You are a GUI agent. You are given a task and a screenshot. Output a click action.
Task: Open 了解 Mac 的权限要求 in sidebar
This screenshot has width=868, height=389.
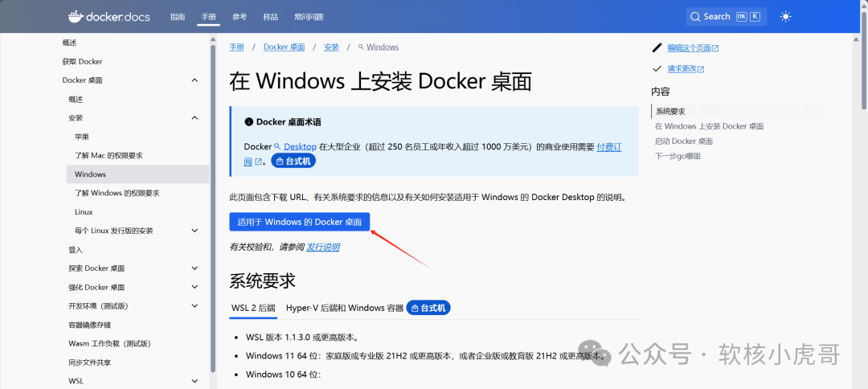pyautogui.click(x=108, y=155)
